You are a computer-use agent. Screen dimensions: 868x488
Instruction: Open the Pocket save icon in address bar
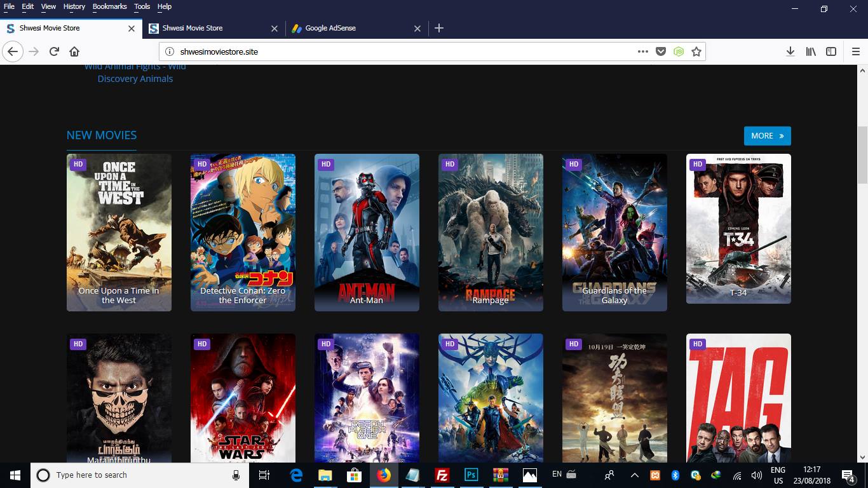(661, 51)
